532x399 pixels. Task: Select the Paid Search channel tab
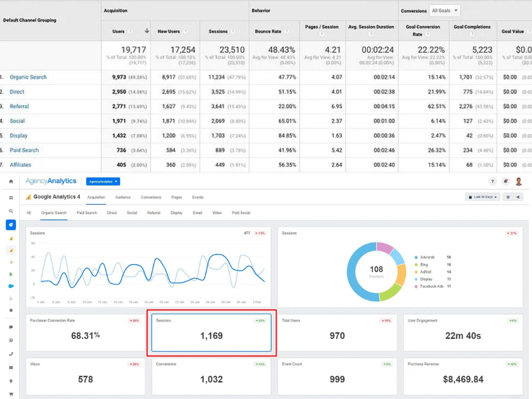87,213
